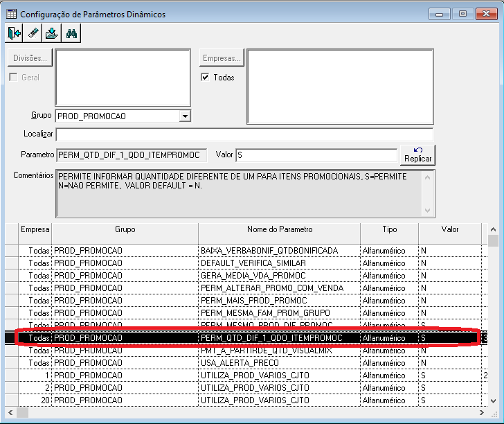Click the table vertical scroll down arrow
Screen dimensions: 504x424
tap(494, 401)
